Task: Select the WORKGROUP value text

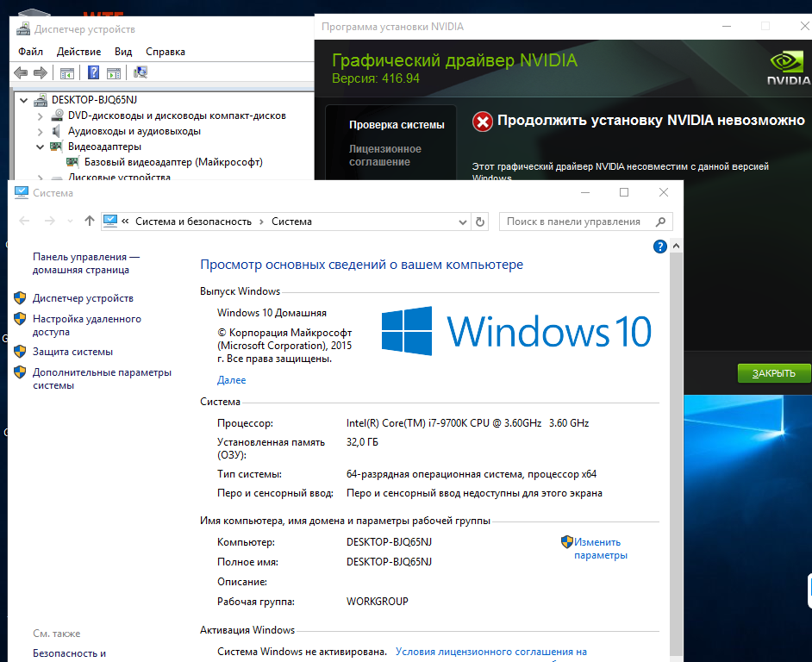Action: tap(377, 602)
